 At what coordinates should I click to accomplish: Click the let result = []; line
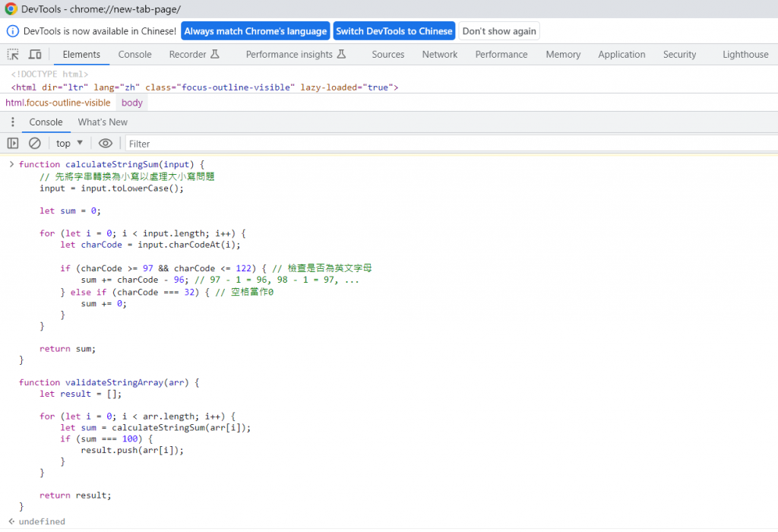pyautogui.click(x=81, y=394)
